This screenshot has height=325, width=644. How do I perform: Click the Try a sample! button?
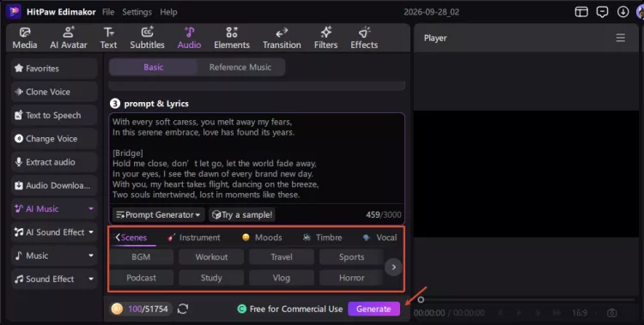[242, 214]
